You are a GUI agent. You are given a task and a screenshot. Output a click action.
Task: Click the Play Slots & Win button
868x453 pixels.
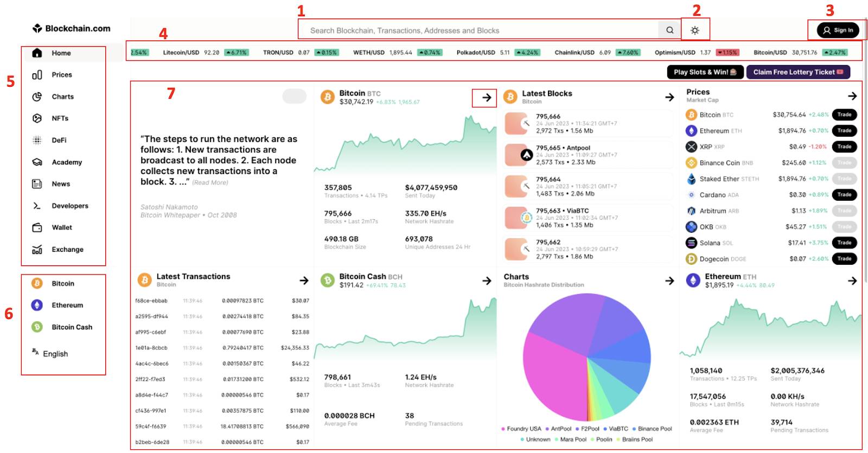pos(705,72)
